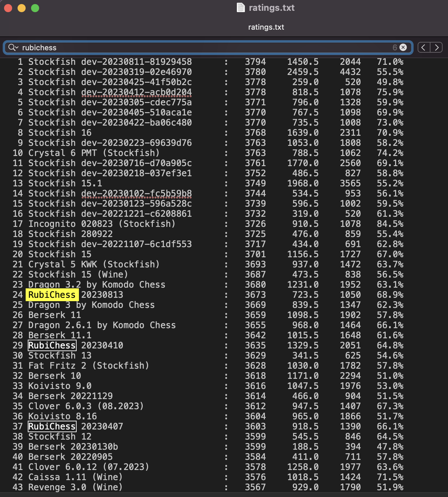Click date 20230813 after highlighted RubiChess
This screenshot has height=497, width=448.
(x=102, y=295)
